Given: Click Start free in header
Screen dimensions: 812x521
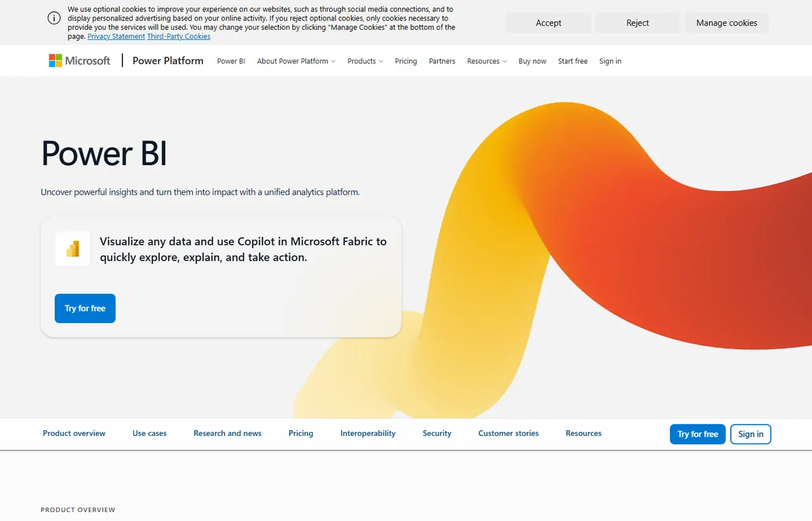Looking at the screenshot, I should pyautogui.click(x=573, y=62).
